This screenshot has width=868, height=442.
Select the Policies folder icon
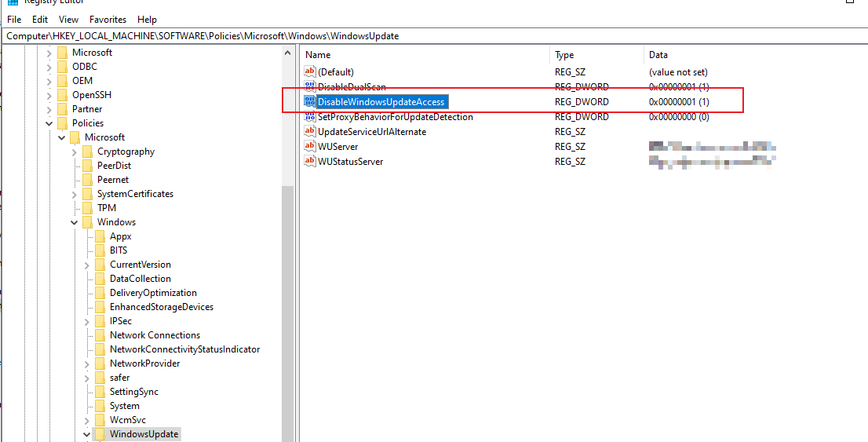[63, 123]
